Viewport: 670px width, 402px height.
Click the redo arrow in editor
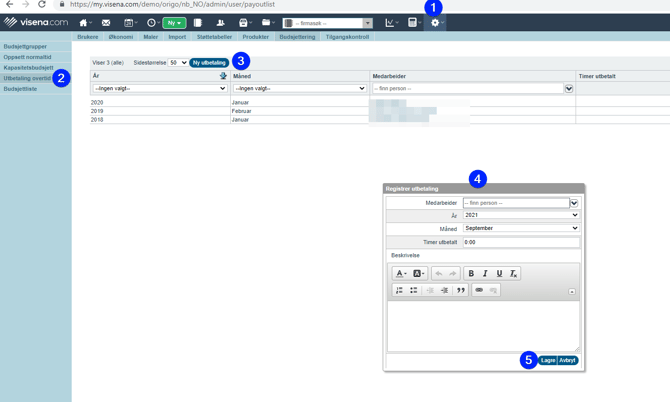coord(453,273)
